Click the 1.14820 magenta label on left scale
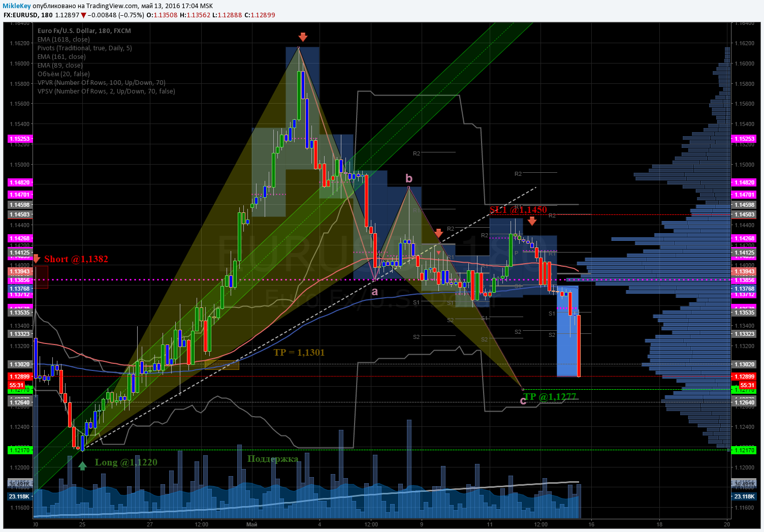764x532 pixels. (x=20, y=182)
